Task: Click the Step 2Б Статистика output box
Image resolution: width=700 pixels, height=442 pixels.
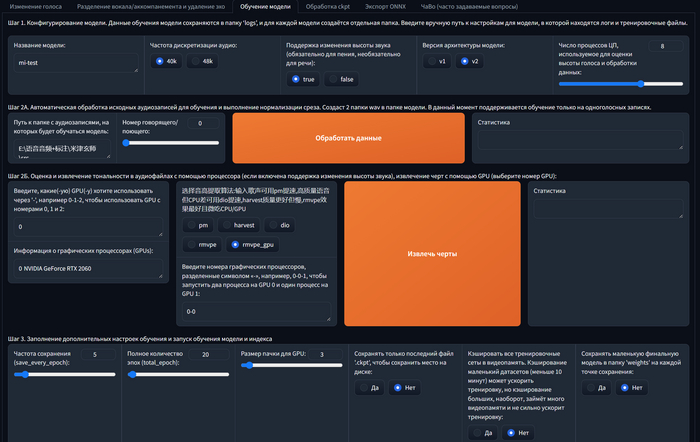Action: pyautogui.click(x=608, y=209)
